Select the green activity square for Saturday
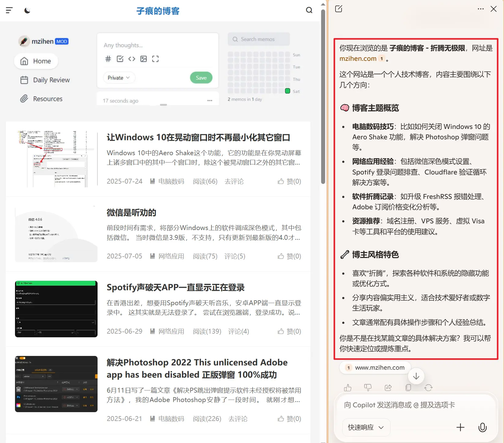Screen dimensions: 504x443 tap(287, 91)
